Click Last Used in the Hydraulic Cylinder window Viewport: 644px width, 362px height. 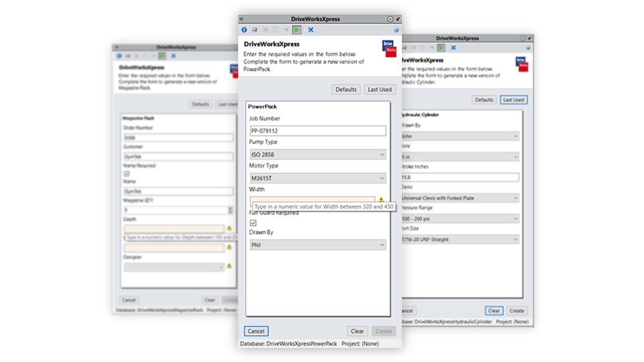coord(513,100)
